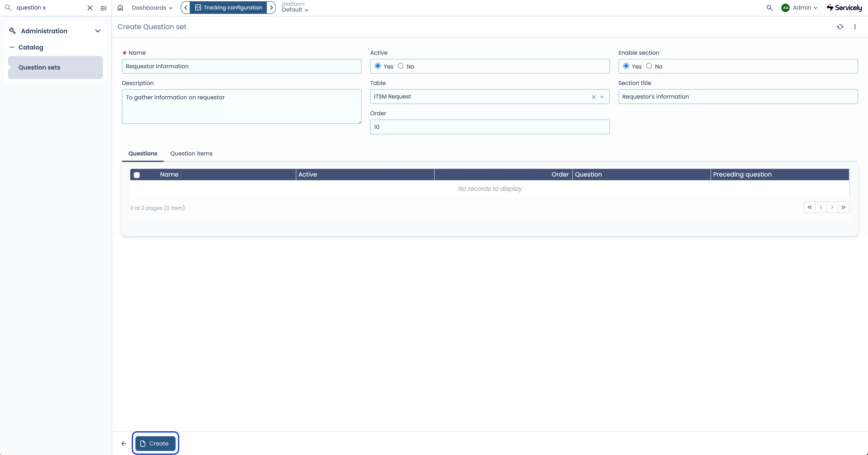Set Active to No
Screen dimensions: 868x455
coord(401,66)
